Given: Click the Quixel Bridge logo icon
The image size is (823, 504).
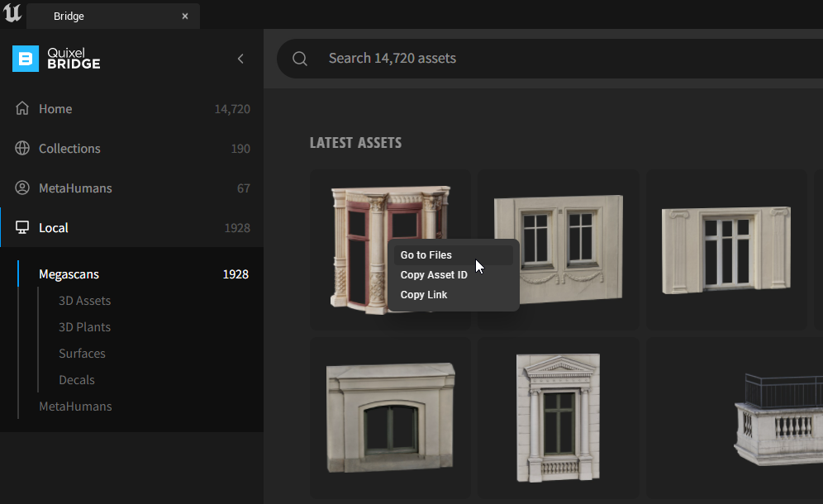Looking at the screenshot, I should 26,59.
